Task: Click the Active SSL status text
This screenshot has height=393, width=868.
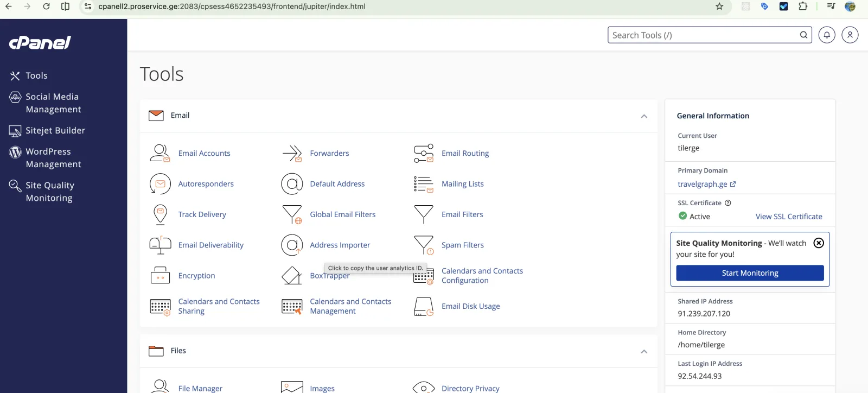Action: point(700,217)
